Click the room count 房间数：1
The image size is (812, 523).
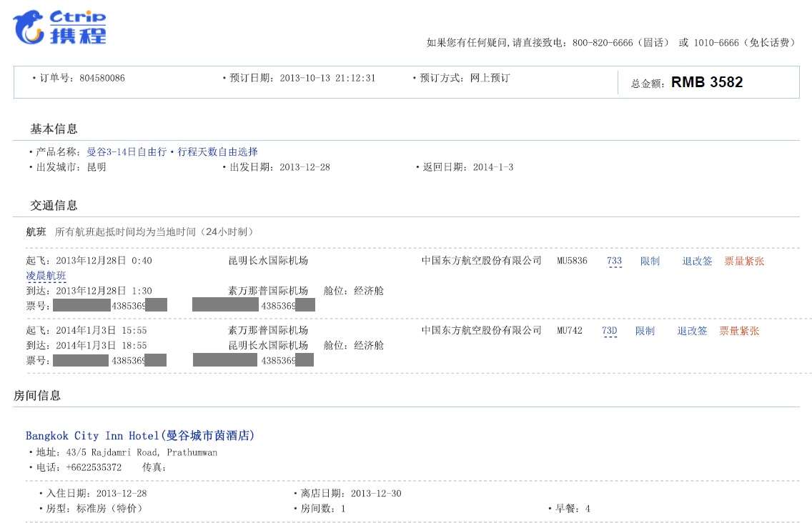click(x=322, y=509)
